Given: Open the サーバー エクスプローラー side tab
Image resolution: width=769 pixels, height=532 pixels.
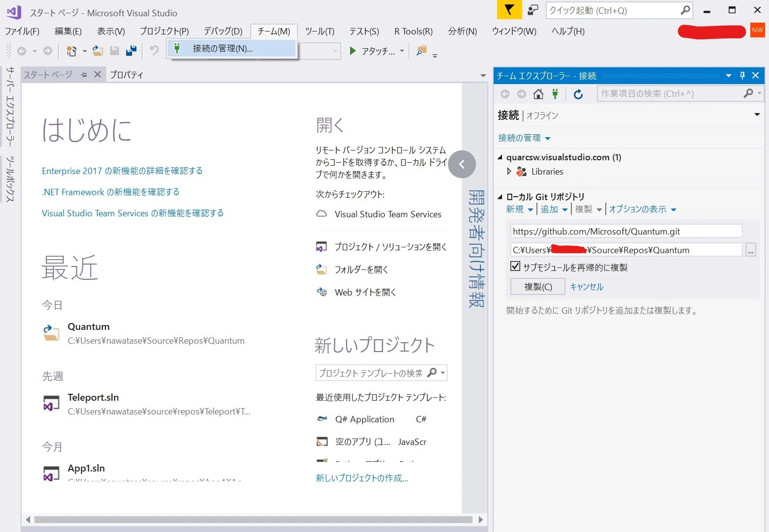Looking at the screenshot, I should tap(10, 106).
